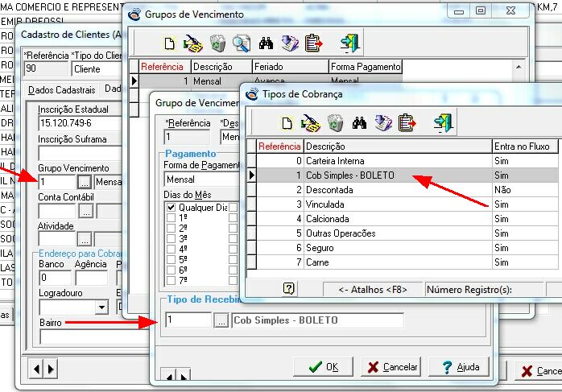Click help question icon in Tipos de Cobrança status bar

[288, 288]
